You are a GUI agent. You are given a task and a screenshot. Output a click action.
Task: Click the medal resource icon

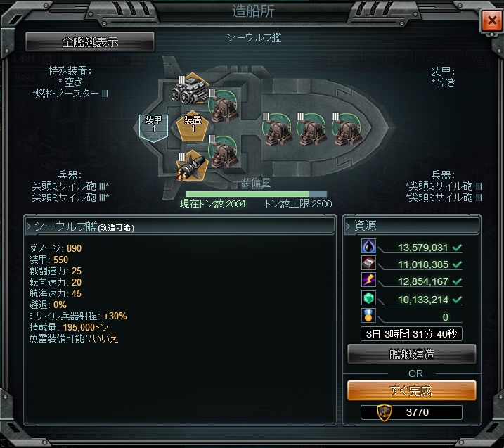coord(368,316)
